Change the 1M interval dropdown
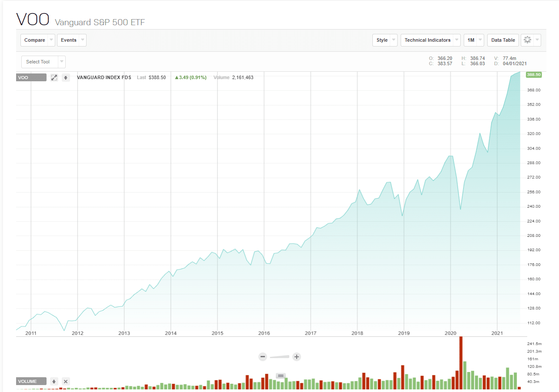 [474, 40]
